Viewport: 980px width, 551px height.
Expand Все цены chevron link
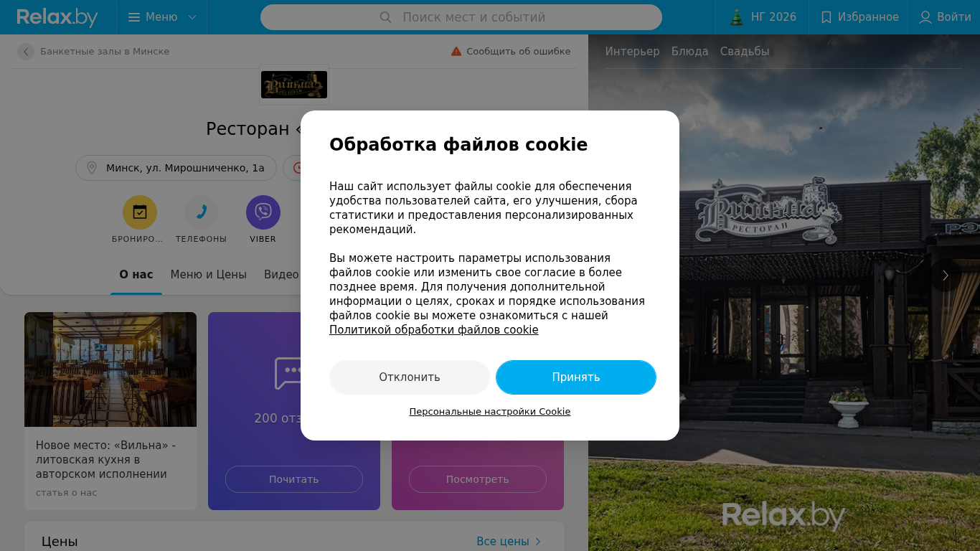click(538, 542)
